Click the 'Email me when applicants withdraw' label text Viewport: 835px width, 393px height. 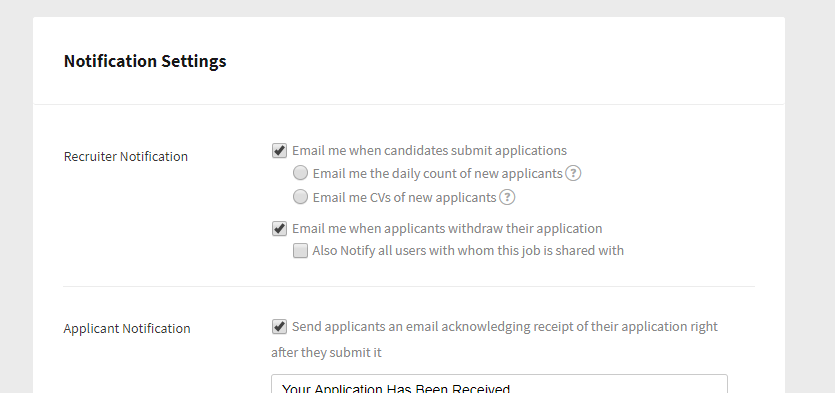(x=447, y=229)
